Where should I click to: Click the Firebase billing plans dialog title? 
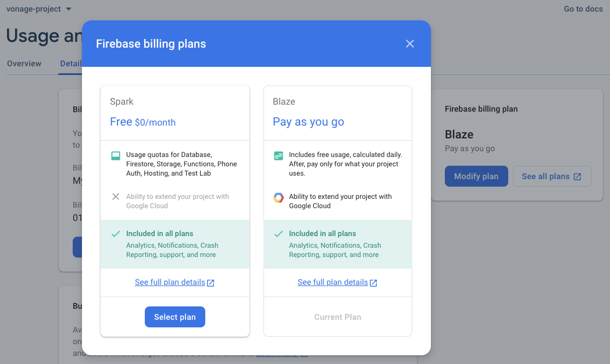[x=151, y=44]
